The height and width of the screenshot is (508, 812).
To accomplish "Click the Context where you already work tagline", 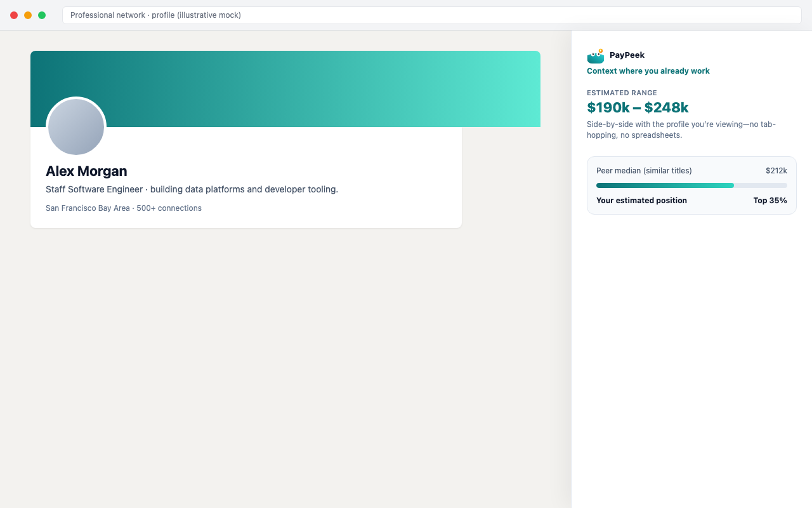I will click(x=648, y=71).
